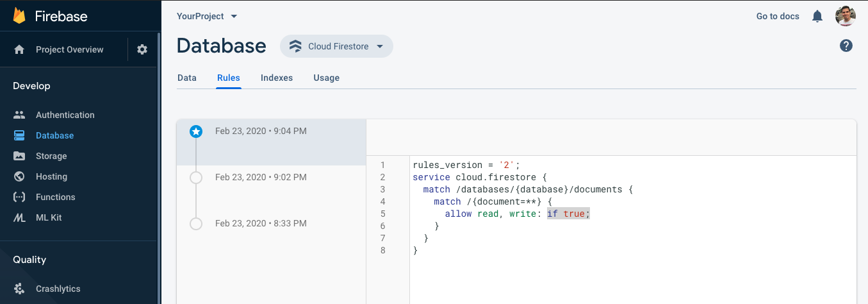Click the user profile avatar

846,16
